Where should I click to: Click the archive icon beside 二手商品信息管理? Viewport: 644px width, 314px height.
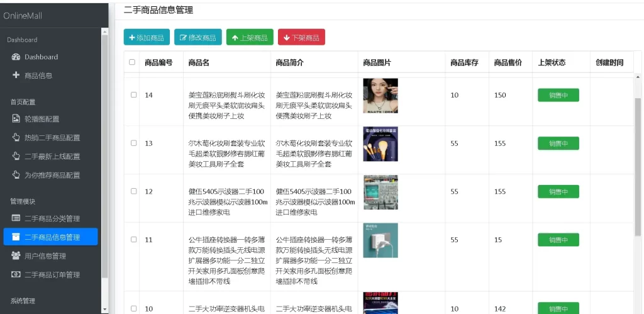click(x=16, y=237)
